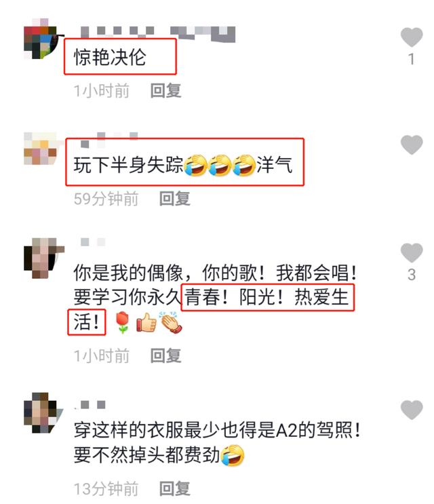Open avatar of A2驾照 commenter
The width and height of the screenshot is (434, 504).
tap(43, 412)
